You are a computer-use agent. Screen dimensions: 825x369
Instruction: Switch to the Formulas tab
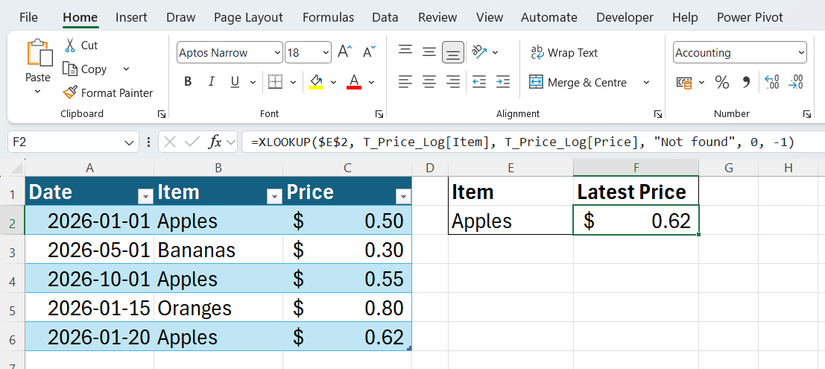[328, 17]
